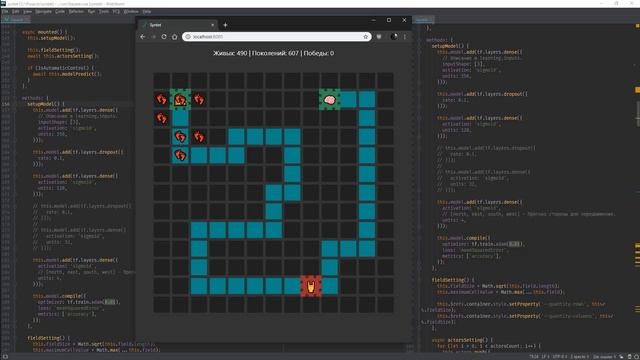This screenshot has width=640, height=360.
Task: Click 'setupModel()' line in right editor
Action: click(x=450, y=46)
